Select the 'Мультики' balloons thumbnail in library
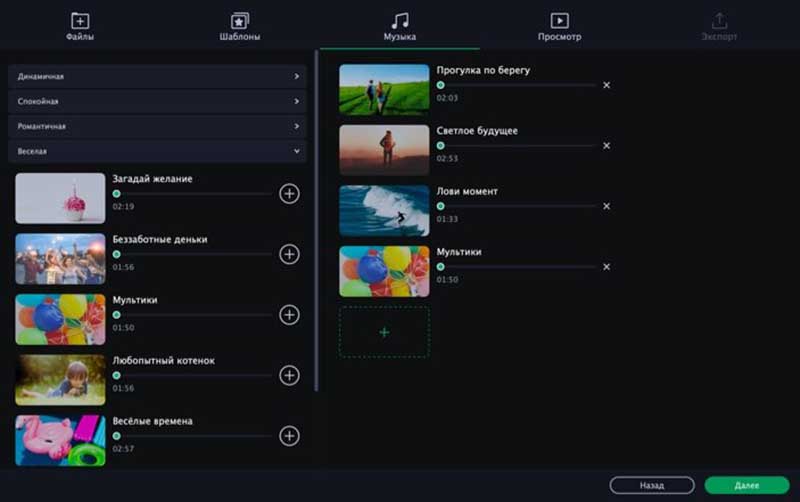This screenshot has width=800, height=502. click(x=60, y=319)
